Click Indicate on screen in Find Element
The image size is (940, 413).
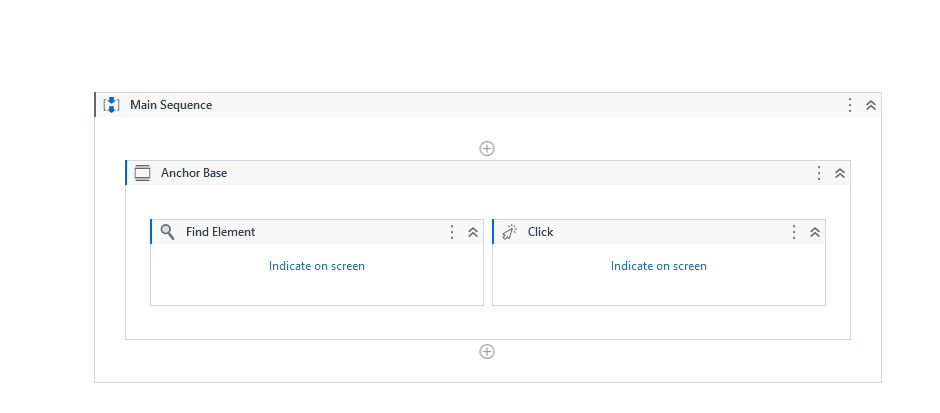[317, 266]
